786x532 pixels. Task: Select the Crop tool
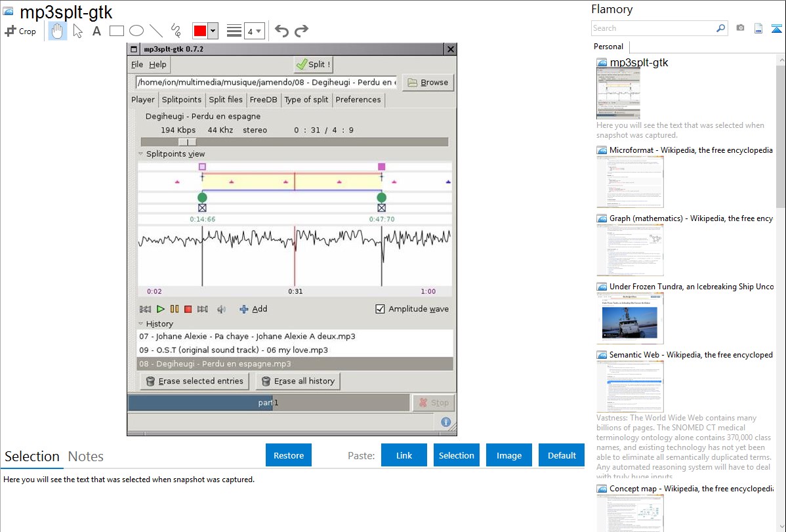[x=20, y=31]
